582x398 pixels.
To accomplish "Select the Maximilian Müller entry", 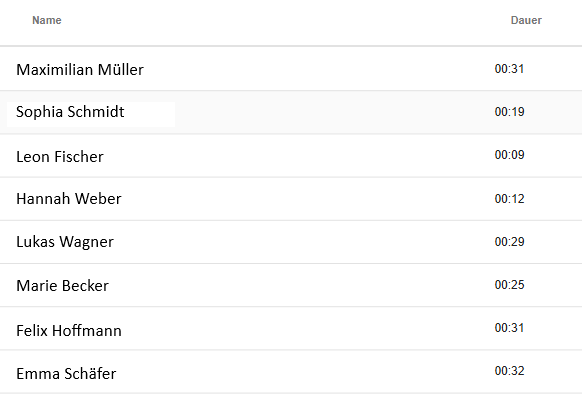I will (x=291, y=69).
